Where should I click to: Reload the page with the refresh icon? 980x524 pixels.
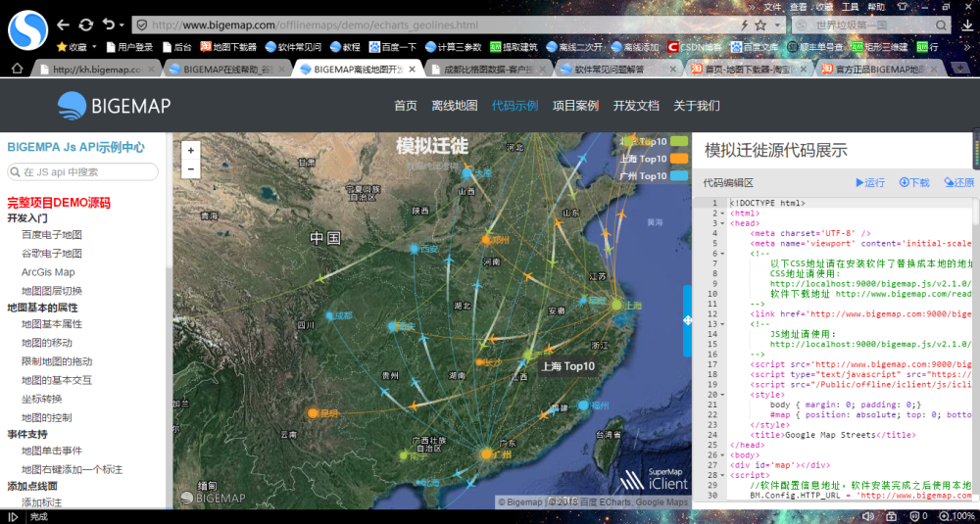pos(85,25)
